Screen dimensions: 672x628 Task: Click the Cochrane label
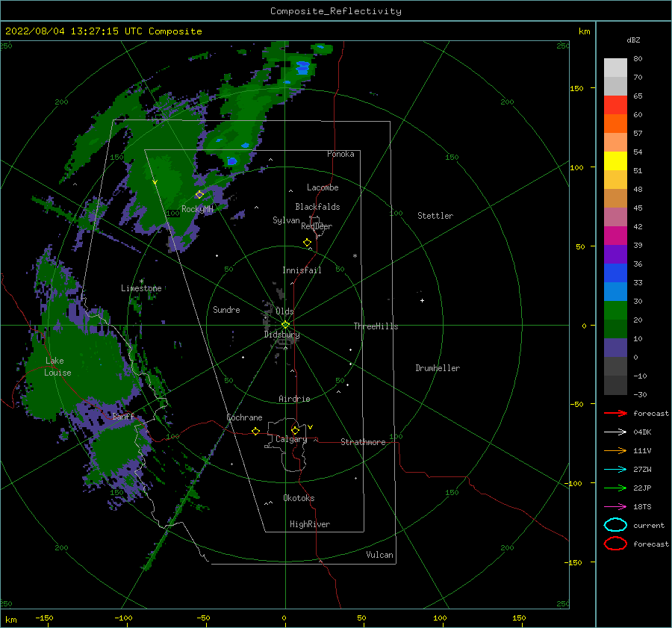coord(244,417)
